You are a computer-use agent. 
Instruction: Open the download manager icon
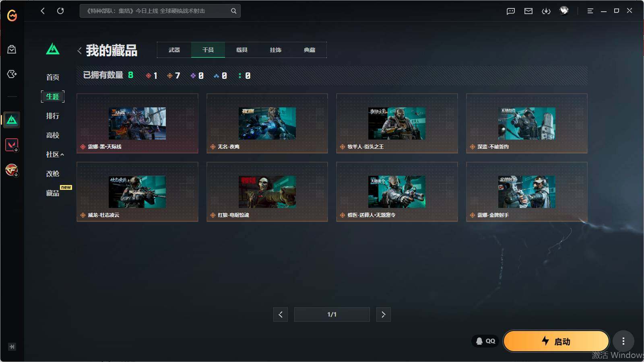click(546, 11)
